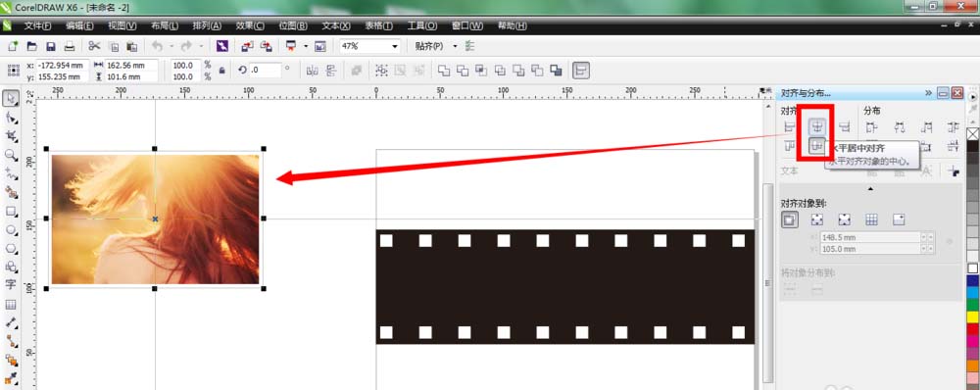Click the selected photo on canvas

point(155,219)
